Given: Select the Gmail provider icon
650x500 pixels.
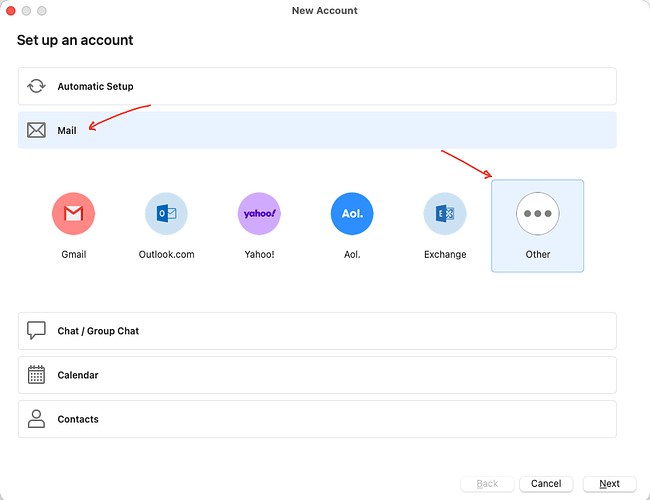Looking at the screenshot, I should tap(73, 214).
